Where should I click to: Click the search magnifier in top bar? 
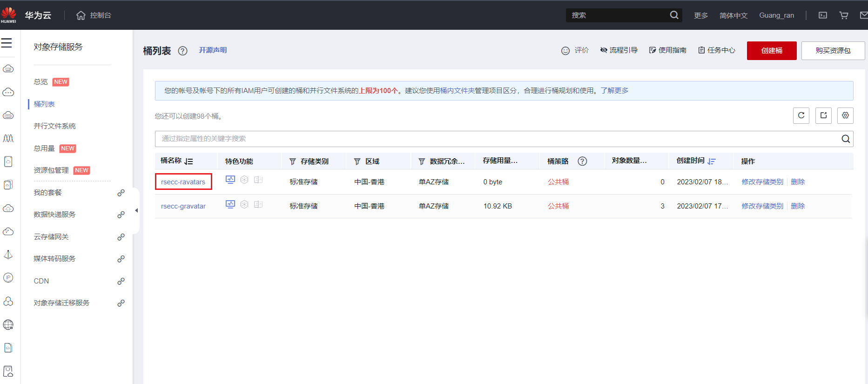[674, 15]
